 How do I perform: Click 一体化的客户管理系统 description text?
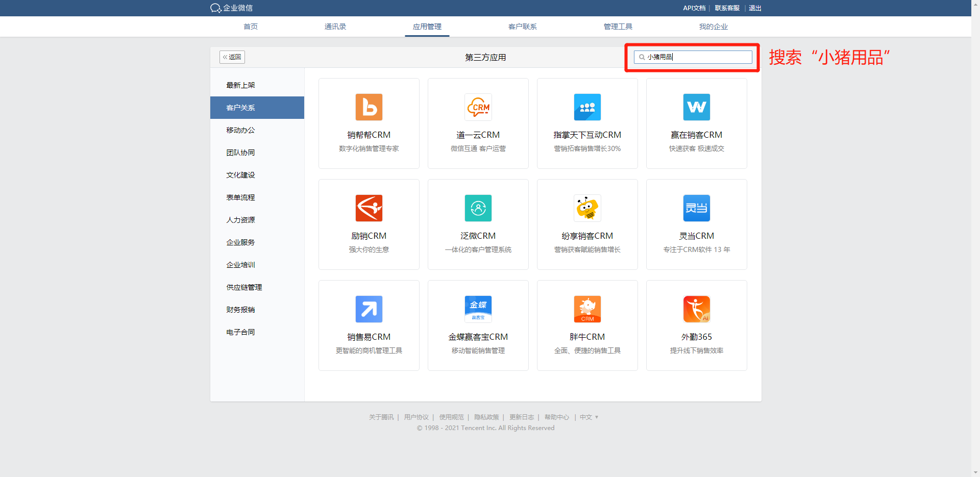click(478, 249)
